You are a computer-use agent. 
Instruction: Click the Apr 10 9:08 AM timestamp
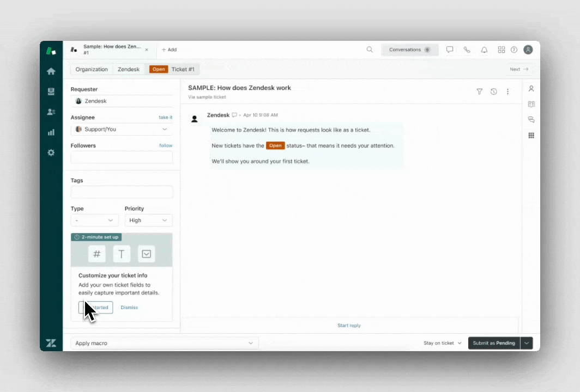[x=261, y=115]
